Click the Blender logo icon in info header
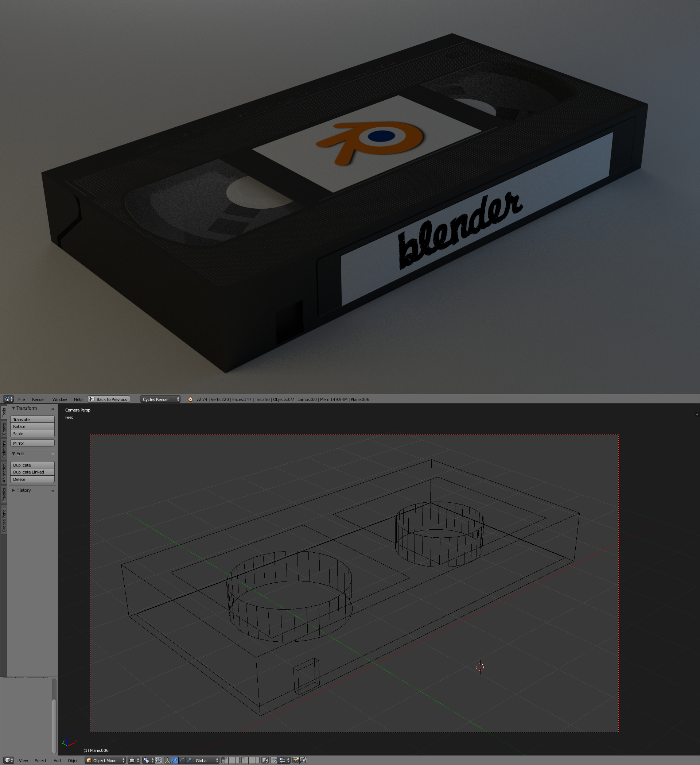 pyautogui.click(x=190, y=399)
